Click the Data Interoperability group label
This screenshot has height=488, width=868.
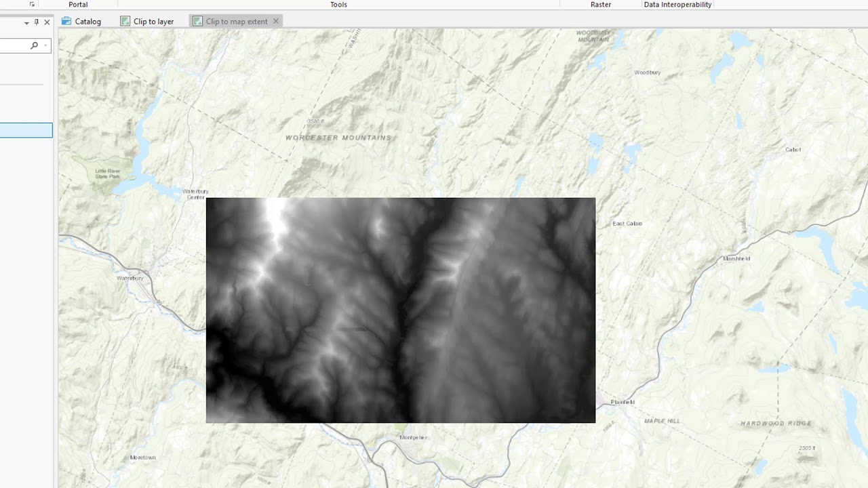(x=677, y=5)
